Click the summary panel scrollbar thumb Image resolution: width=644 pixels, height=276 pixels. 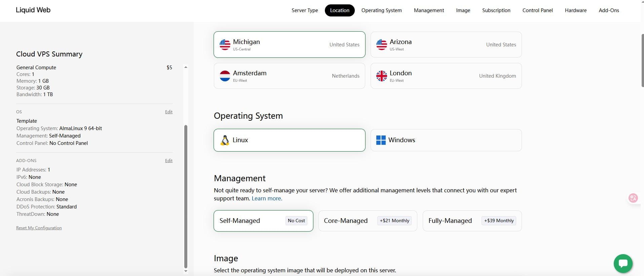[186, 197]
